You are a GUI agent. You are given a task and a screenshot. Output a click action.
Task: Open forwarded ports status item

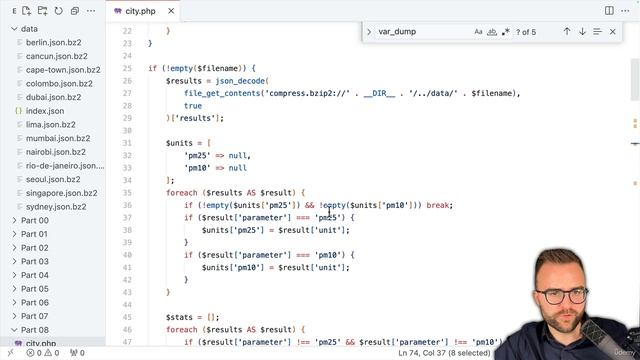click(x=77, y=353)
